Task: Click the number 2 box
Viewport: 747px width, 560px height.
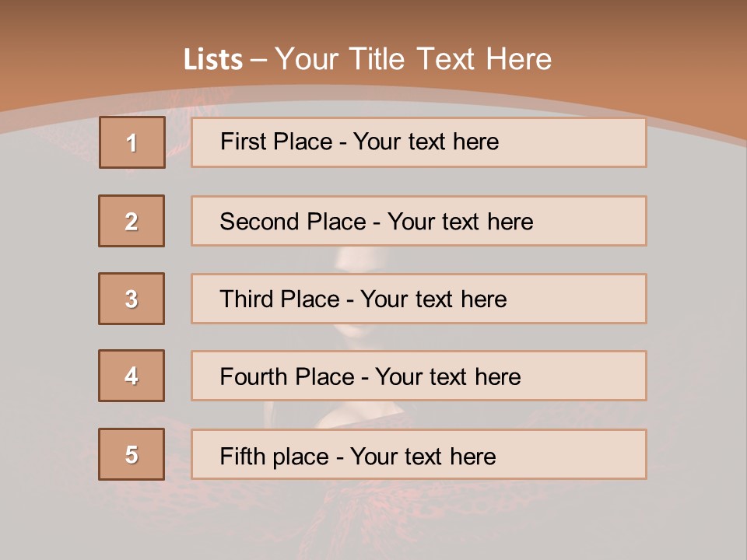Action: (132, 221)
